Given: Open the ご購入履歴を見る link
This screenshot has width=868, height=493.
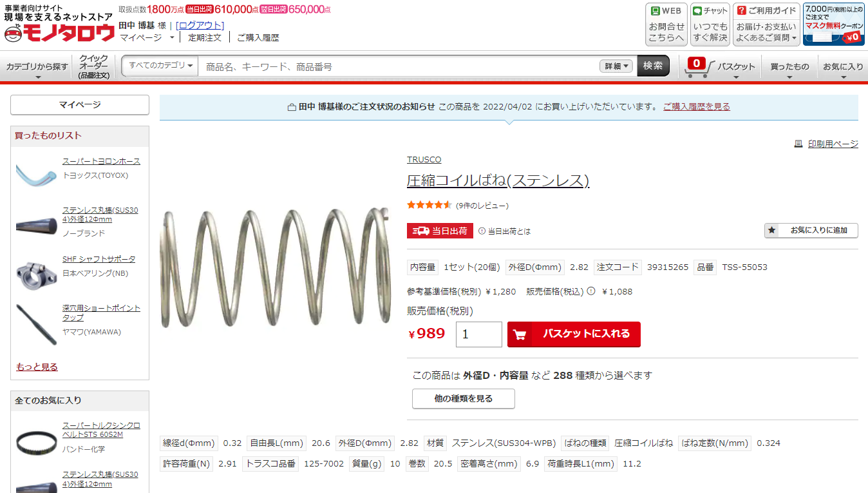Looking at the screenshot, I should pos(697,107).
